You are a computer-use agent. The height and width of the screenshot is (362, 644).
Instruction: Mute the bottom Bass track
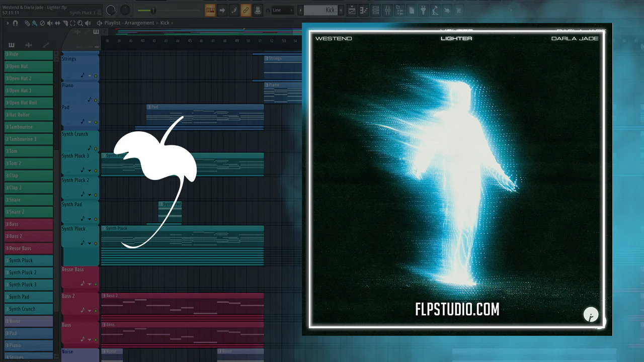96,340
